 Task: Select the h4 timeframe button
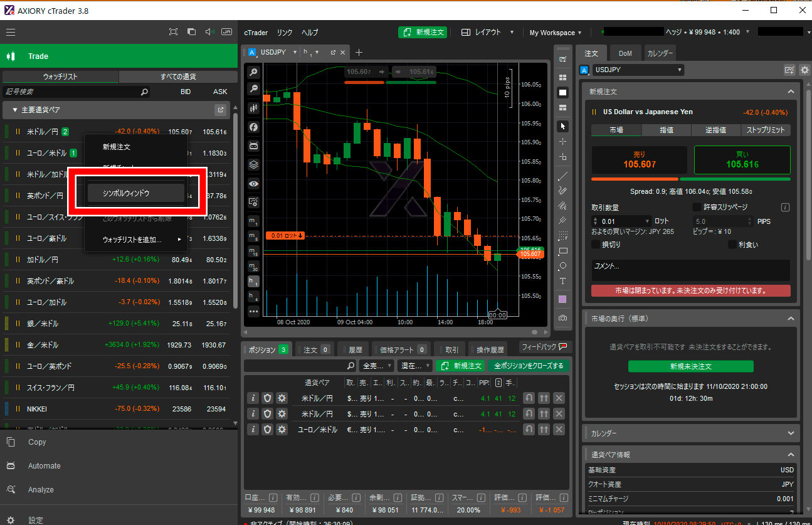pyautogui.click(x=253, y=295)
